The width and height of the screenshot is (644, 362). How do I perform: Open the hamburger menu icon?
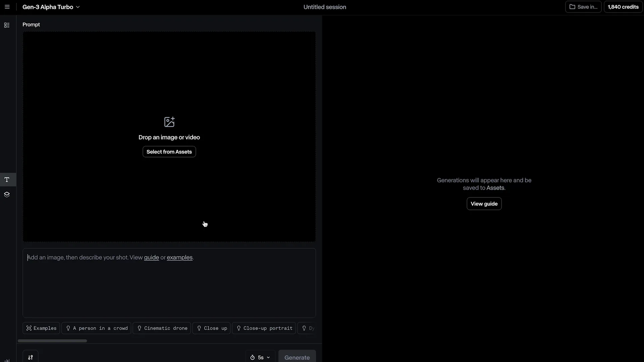7,7
